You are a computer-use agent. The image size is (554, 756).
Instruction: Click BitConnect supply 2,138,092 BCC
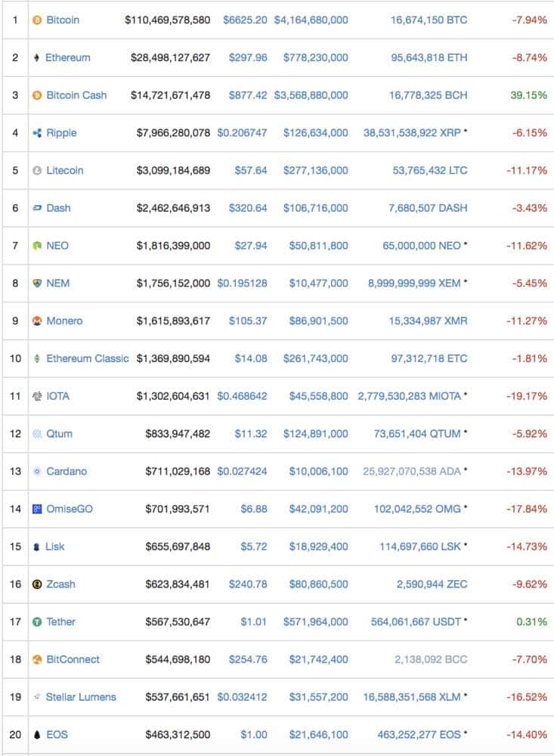pos(431,659)
